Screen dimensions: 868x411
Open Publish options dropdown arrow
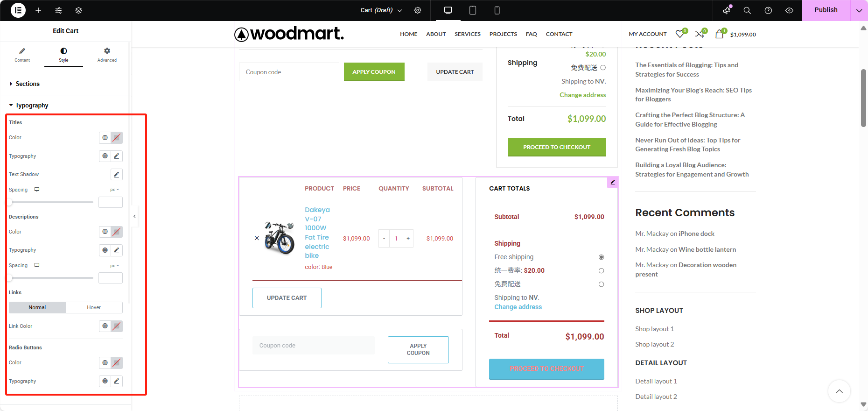(859, 10)
